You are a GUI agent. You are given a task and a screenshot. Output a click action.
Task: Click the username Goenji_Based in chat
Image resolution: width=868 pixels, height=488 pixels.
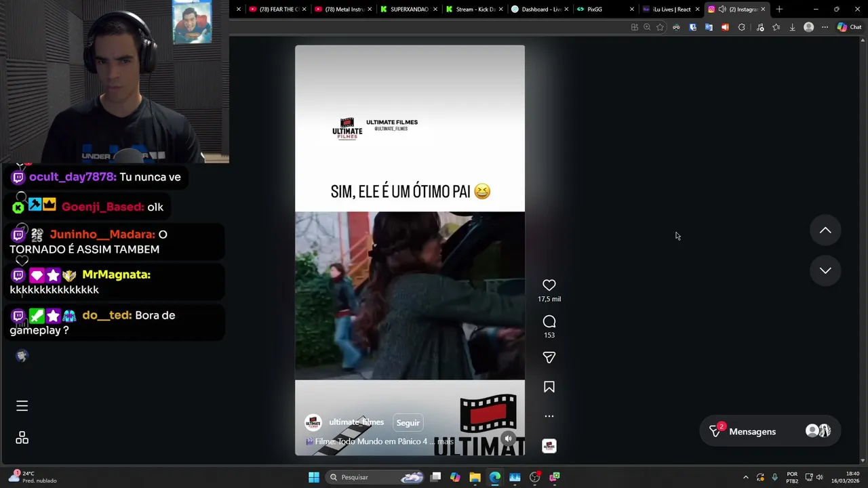(x=102, y=207)
